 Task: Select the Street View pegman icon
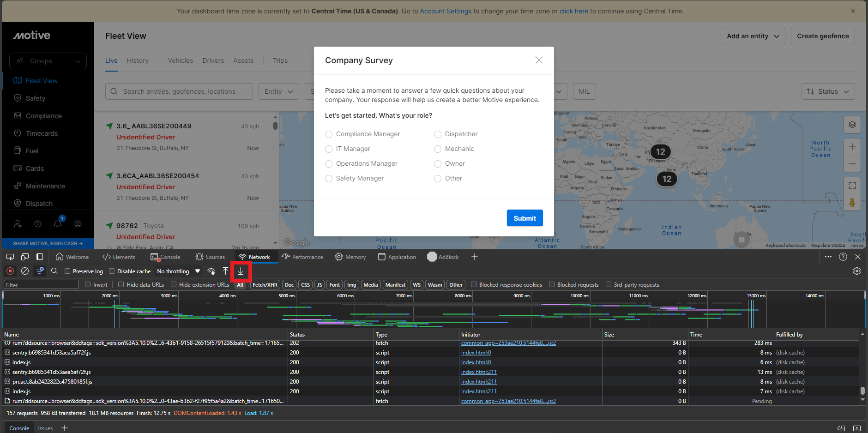852,203
